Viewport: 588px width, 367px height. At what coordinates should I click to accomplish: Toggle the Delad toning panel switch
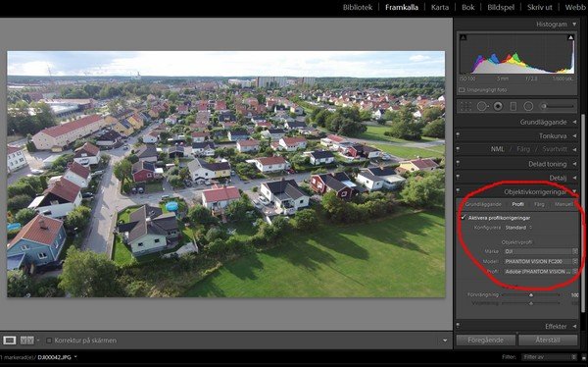458,164
